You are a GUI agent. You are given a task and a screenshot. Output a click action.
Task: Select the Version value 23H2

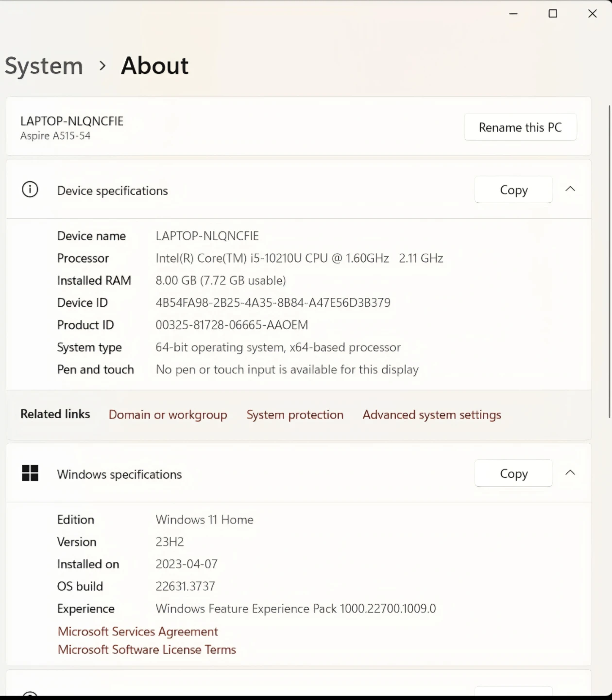(170, 542)
